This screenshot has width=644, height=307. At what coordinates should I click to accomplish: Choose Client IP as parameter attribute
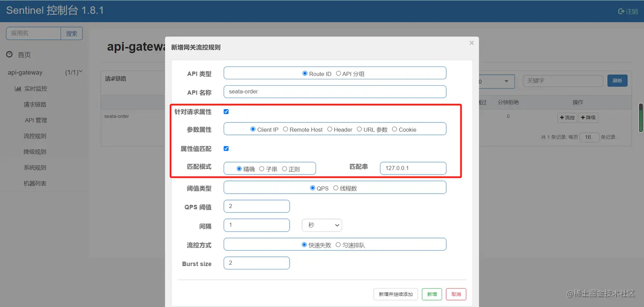click(x=253, y=129)
